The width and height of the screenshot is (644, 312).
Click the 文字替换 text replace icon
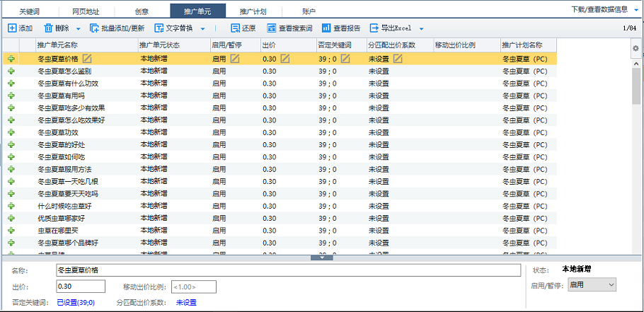point(159,28)
